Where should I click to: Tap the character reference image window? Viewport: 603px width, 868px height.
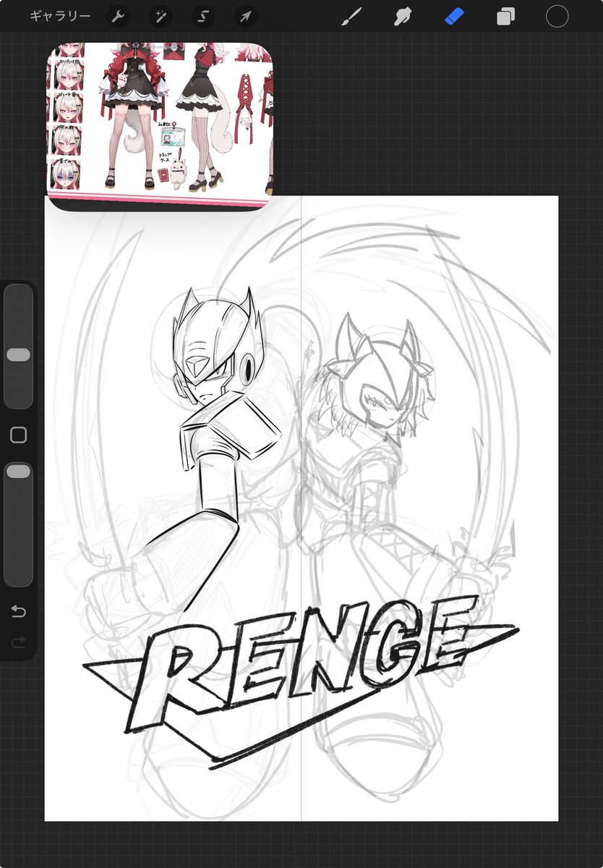pos(160,127)
